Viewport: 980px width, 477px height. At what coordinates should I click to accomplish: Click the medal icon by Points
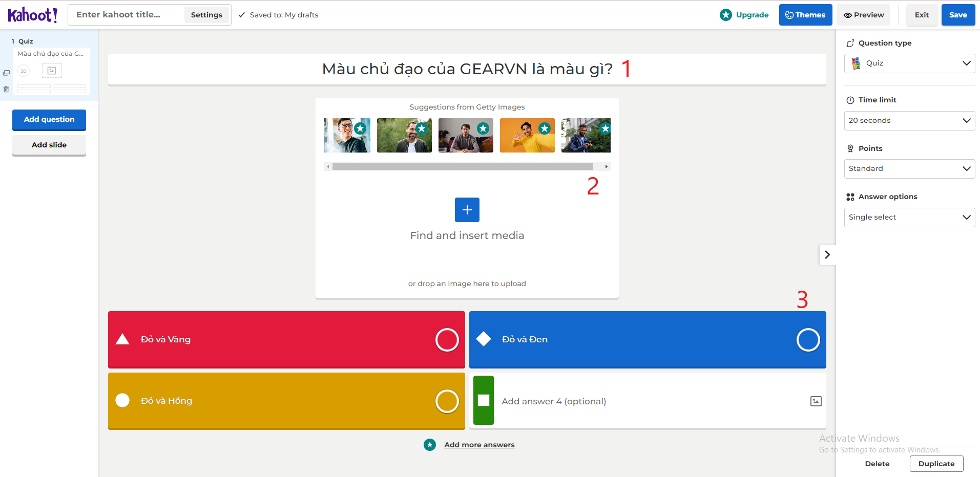(850, 148)
